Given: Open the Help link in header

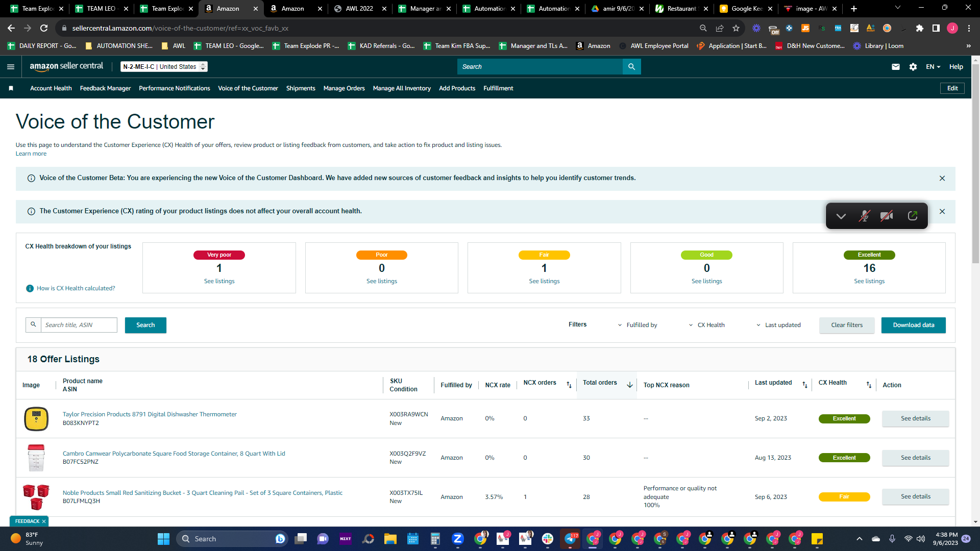Looking at the screenshot, I should pos(956,67).
